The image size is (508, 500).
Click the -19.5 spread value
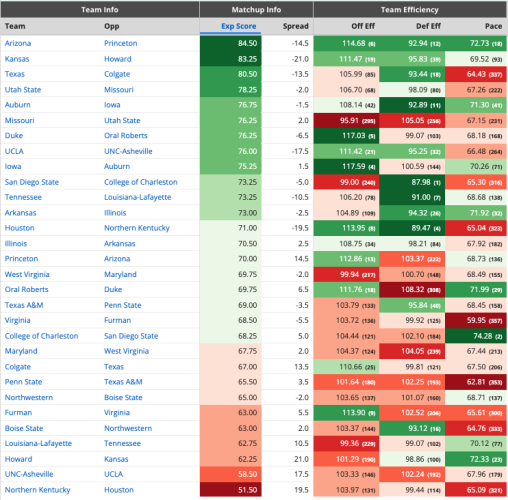point(300,228)
